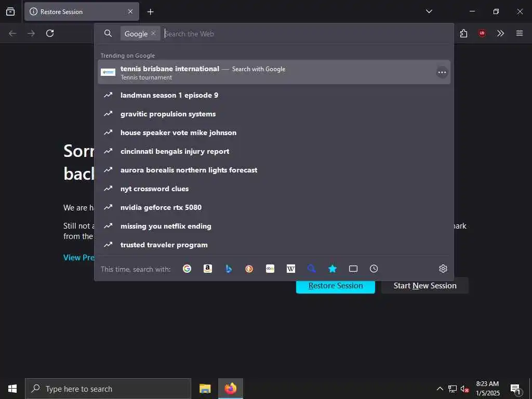Open the Windows Start menu
The image size is (532, 399).
12,389
